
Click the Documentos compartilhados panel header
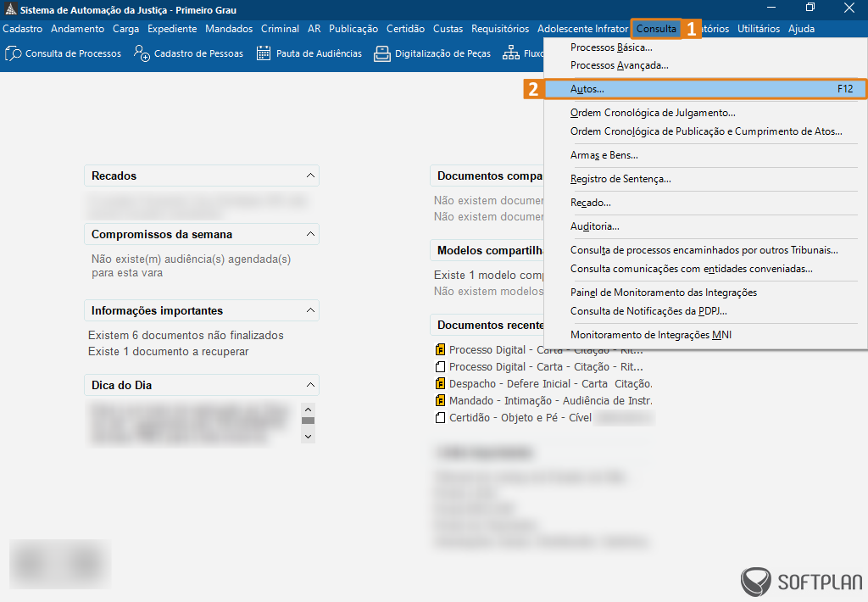tap(487, 176)
